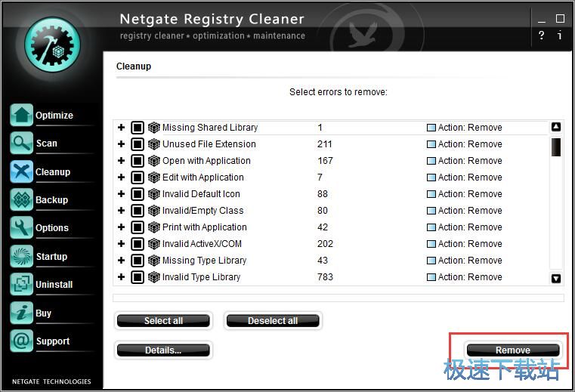Toggle Open with Application checkbox

138,161
